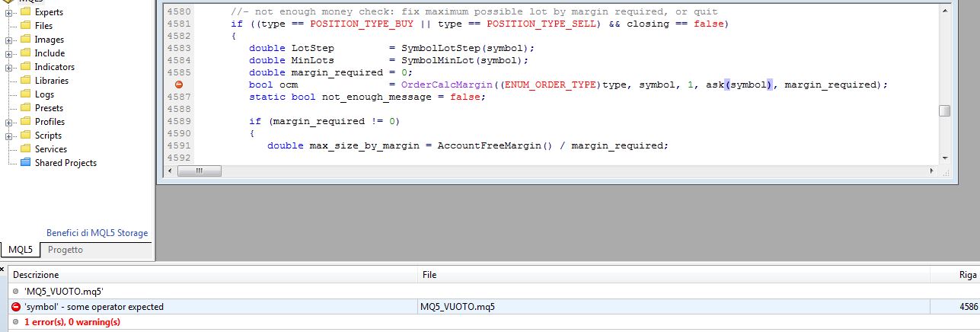Click the grey bullet beside 'MQ5_VUOTO.mq5' entry
This screenshot has width=980, height=332.
(x=16, y=292)
